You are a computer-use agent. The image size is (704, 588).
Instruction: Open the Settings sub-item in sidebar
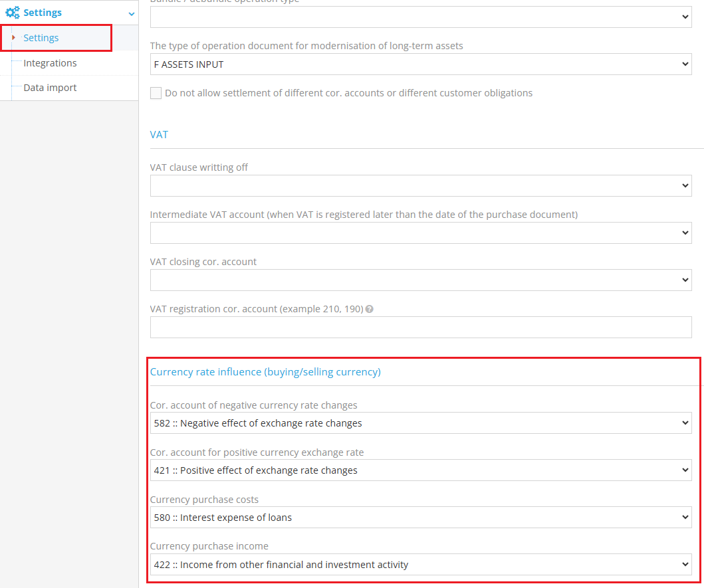click(41, 38)
